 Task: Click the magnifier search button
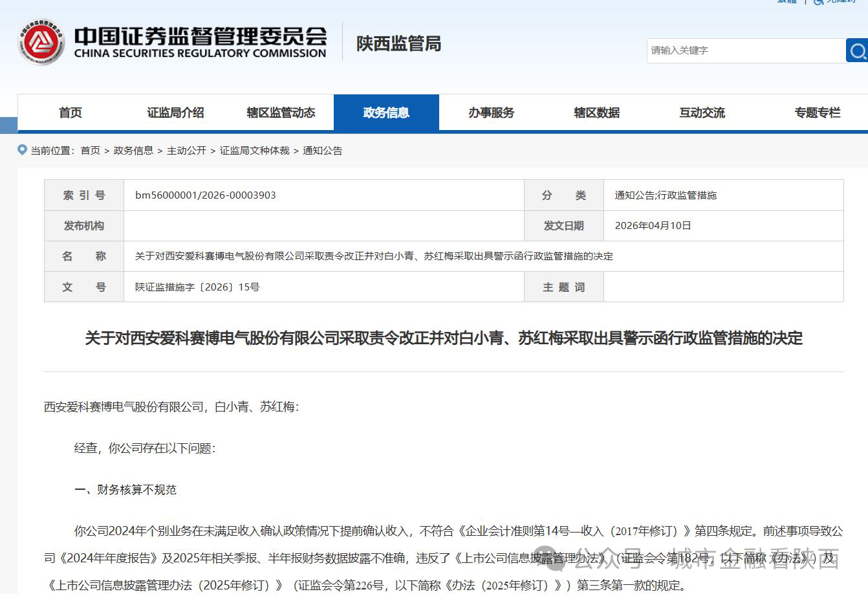[857, 50]
